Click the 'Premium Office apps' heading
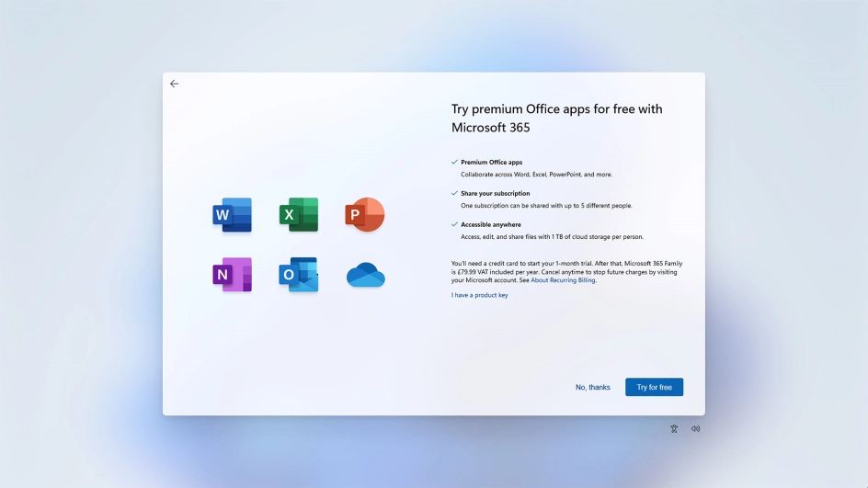 pos(492,162)
